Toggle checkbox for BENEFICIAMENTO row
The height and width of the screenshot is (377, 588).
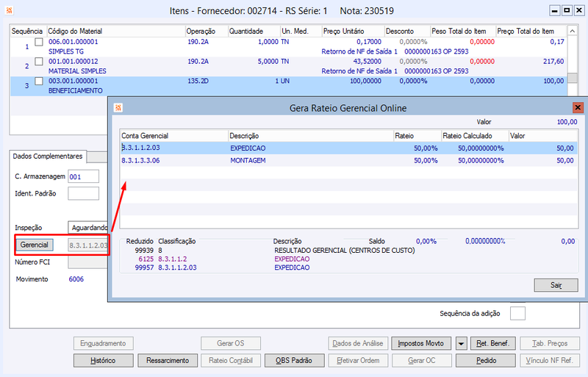click(x=39, y=81)
